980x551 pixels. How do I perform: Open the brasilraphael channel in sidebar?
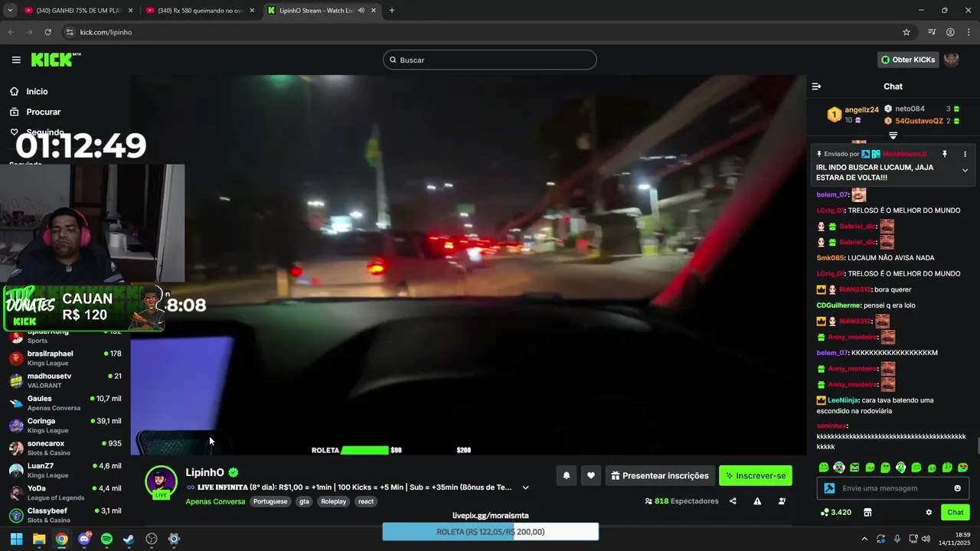(65, 358)
